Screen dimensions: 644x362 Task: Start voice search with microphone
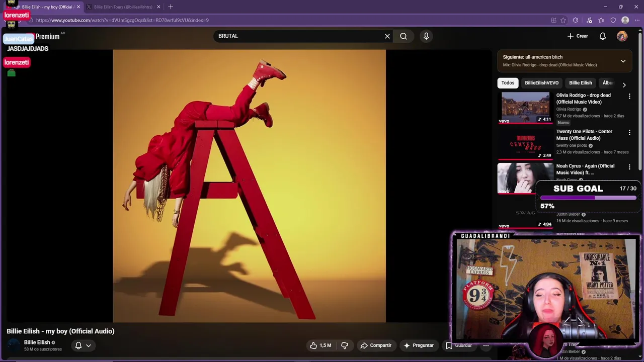tap(426, 36)
